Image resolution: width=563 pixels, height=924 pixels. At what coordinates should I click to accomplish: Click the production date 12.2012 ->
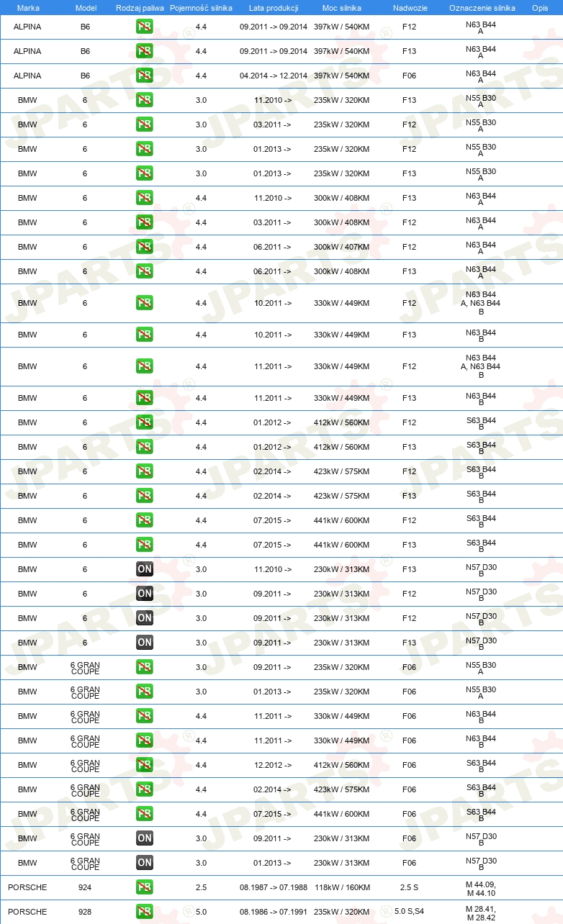pyautogui.click(x=272, y=766)
